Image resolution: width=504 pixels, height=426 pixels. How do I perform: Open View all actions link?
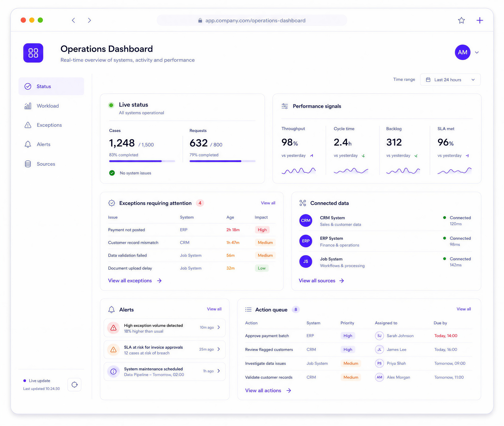point(268,390)
